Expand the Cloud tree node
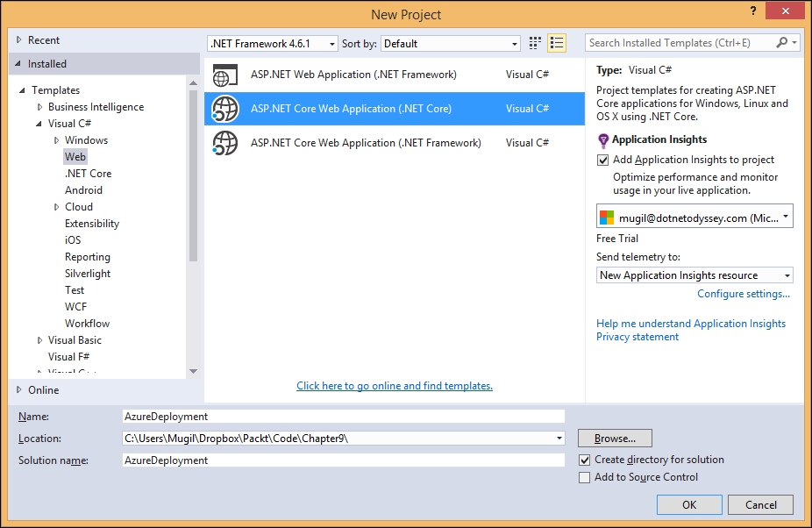 pyautogui.click(x=56, y=207)
